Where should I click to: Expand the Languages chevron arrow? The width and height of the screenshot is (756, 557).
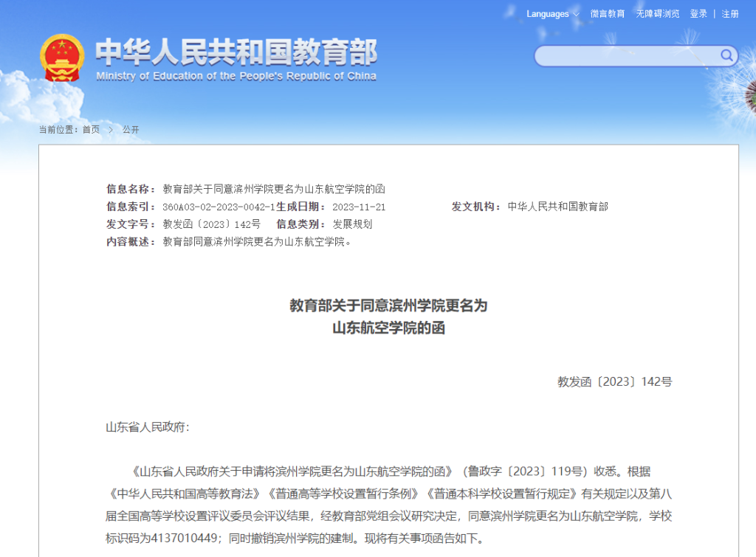[575, 13]
